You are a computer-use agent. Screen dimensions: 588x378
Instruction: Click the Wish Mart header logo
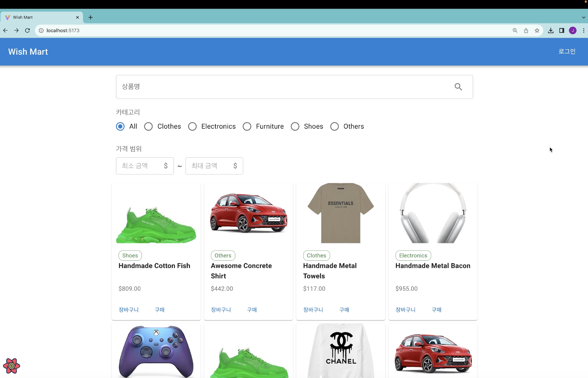coord(28,52)
